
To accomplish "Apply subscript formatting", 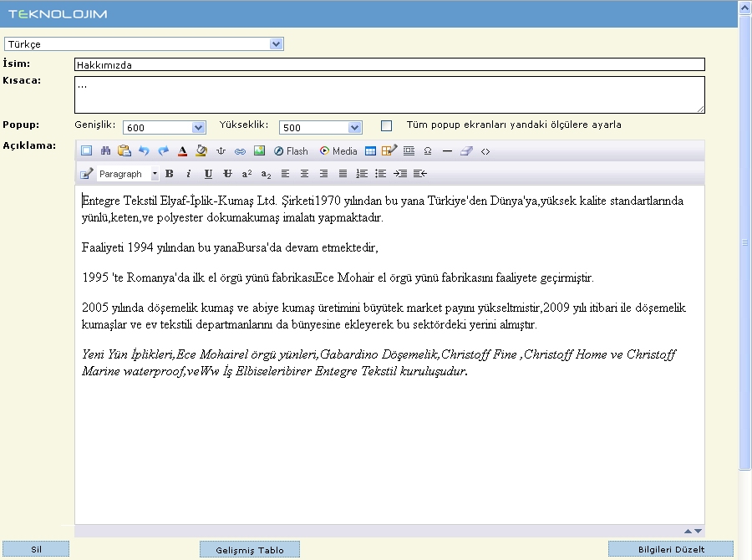I will (267, 174).
